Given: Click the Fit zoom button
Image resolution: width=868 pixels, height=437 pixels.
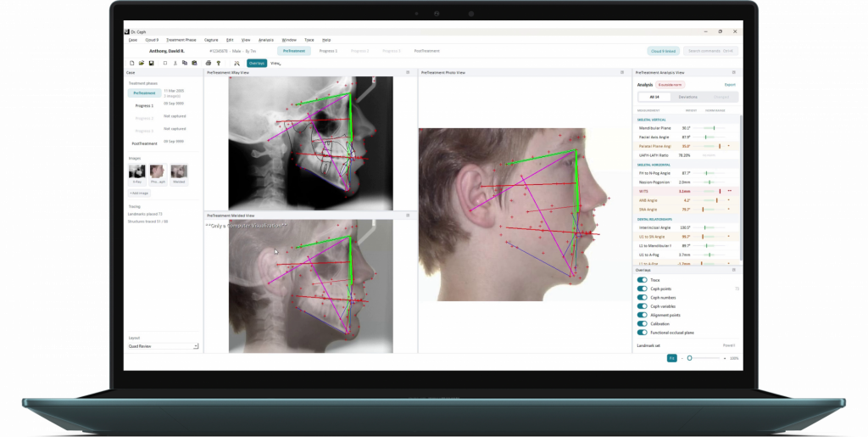Looking at the screenshot, I should pyautogui.click(x=671, y=358).
